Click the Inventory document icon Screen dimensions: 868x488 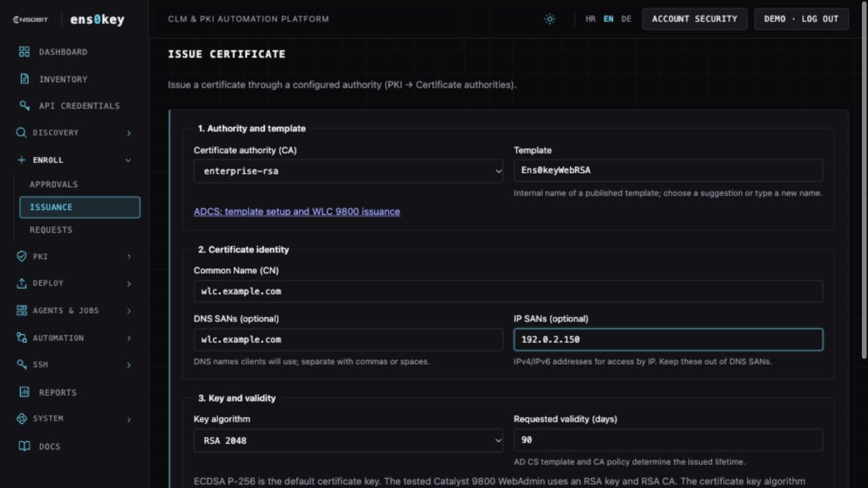(x=24, y=79)
